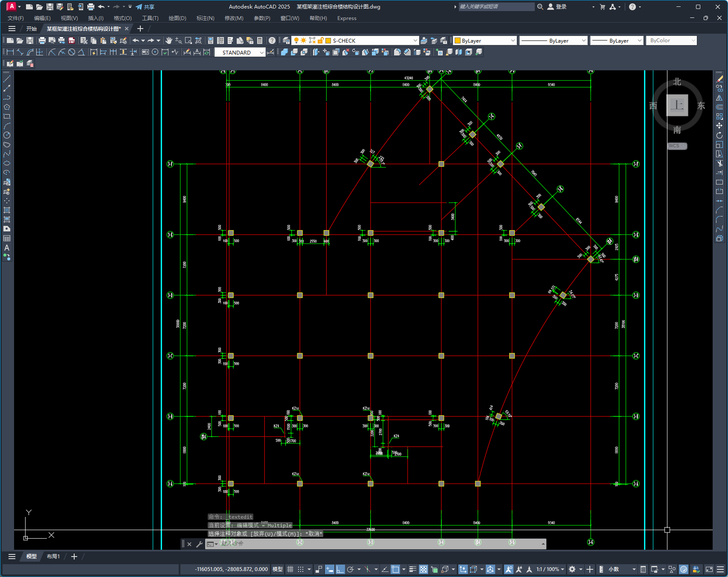728x577 pixels.
Task: Click the search keyword input field
Action: coord(496,7)
